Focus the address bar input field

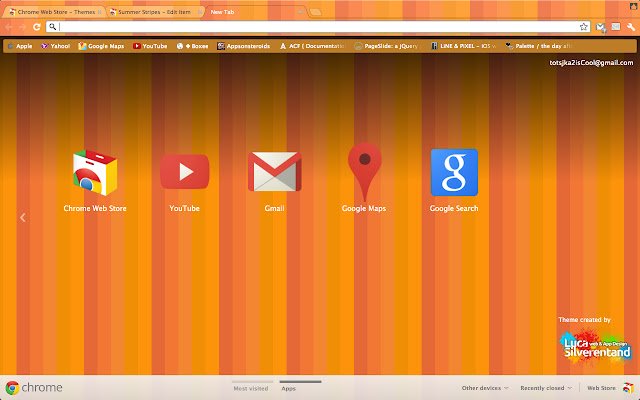pyautogui.click(x=318, y=27)
